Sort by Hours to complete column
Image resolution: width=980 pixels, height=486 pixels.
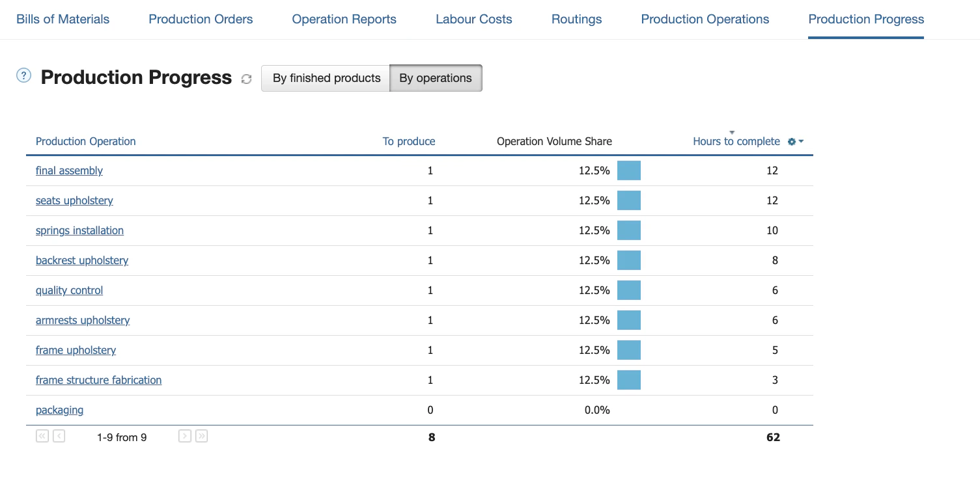(x=736, y=142)
